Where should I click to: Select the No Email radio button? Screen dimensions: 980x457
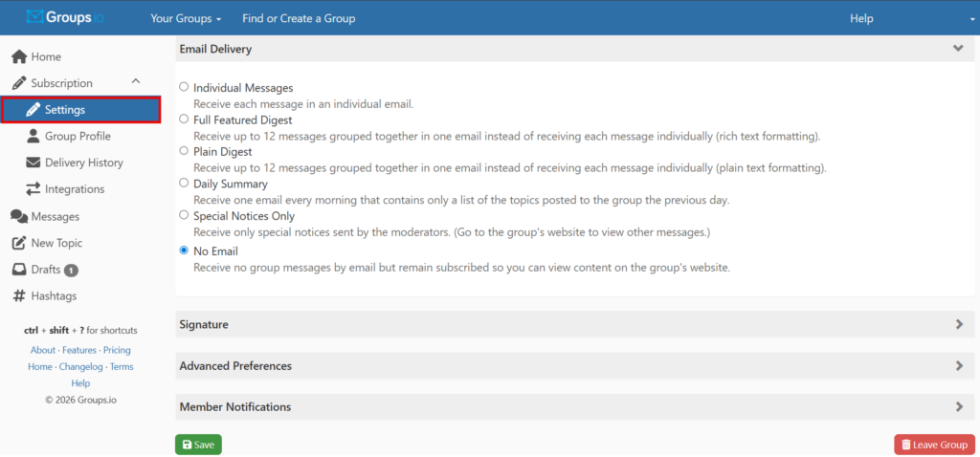tap(184, 250)
